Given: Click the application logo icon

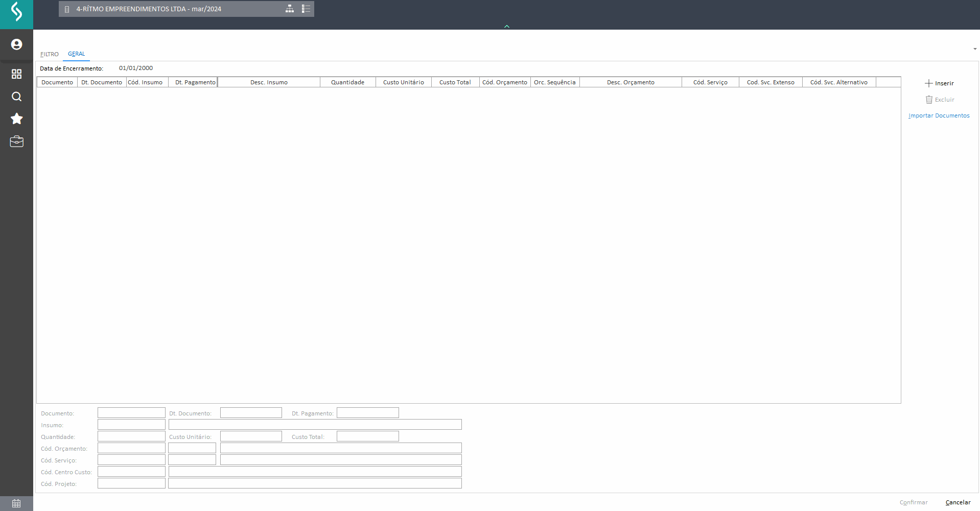Looking at the screenshot, I should click(x=16, y=11).
